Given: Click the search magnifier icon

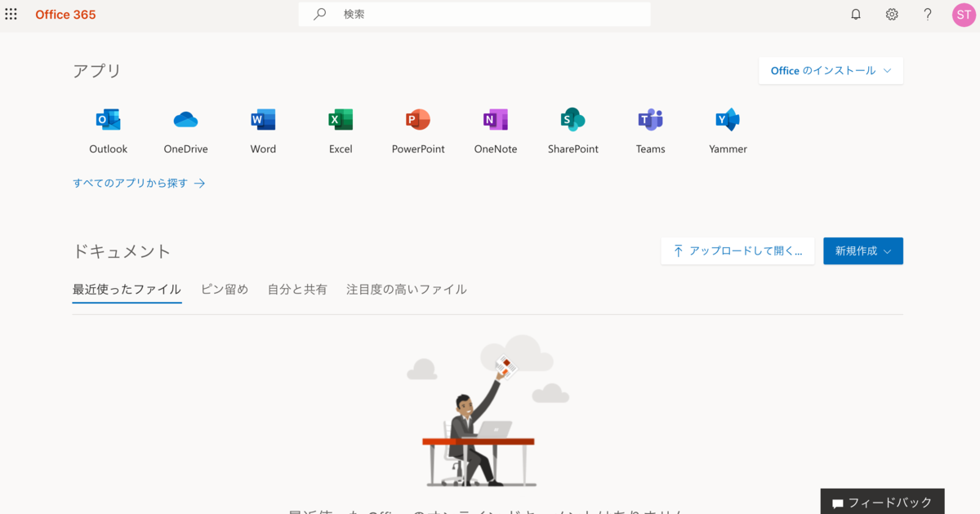Looking at the screenshot, I should point(320,15).
